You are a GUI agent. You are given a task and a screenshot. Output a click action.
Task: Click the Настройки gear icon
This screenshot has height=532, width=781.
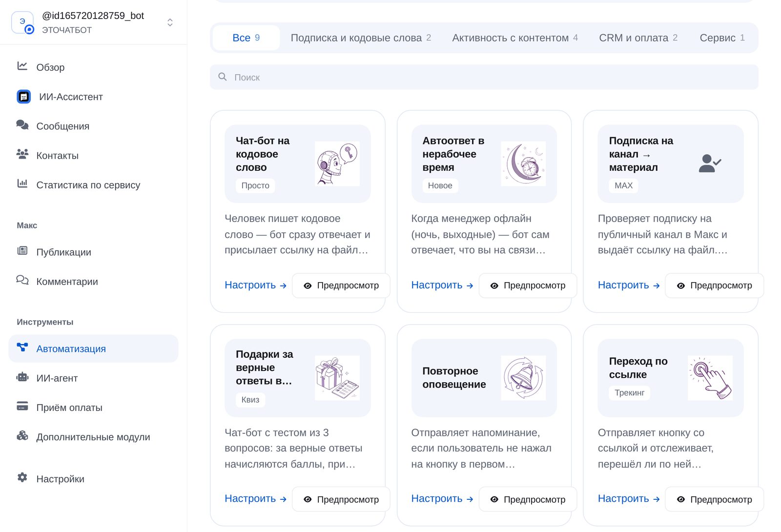click(x=22, y=477)
